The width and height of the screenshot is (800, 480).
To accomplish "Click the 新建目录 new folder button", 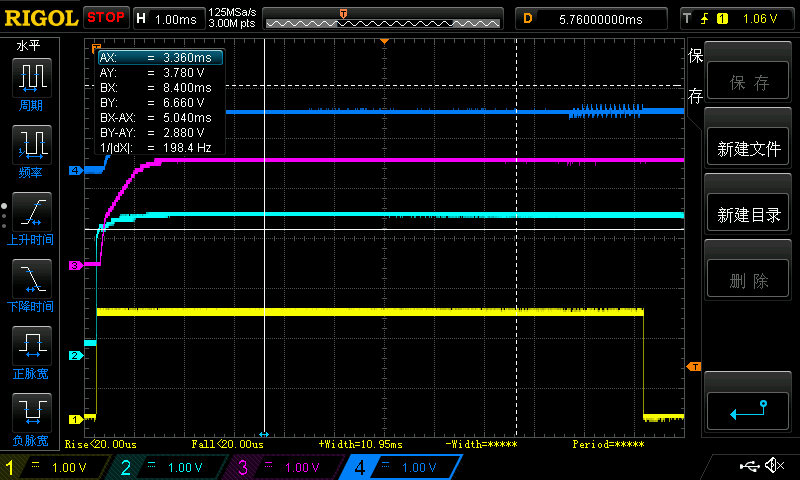I will pyautogui.click(x=748, y=213).
